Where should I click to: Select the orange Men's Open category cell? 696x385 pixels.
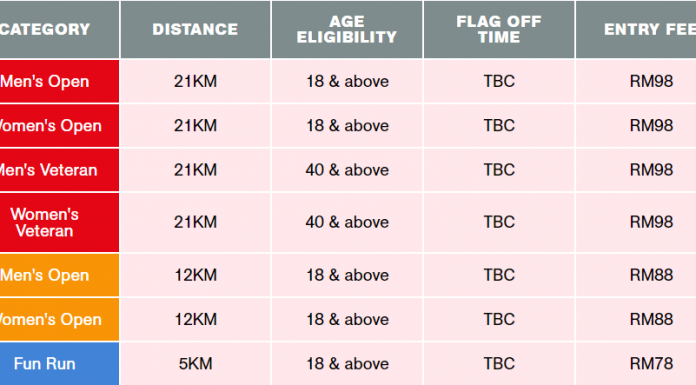pyautogui.click(x=59, y=275)
